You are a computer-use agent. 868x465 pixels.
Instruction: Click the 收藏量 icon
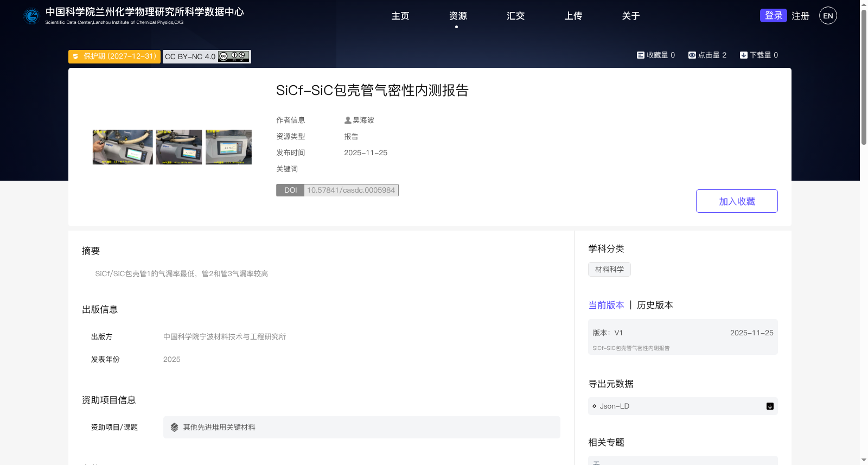point(640,55)
